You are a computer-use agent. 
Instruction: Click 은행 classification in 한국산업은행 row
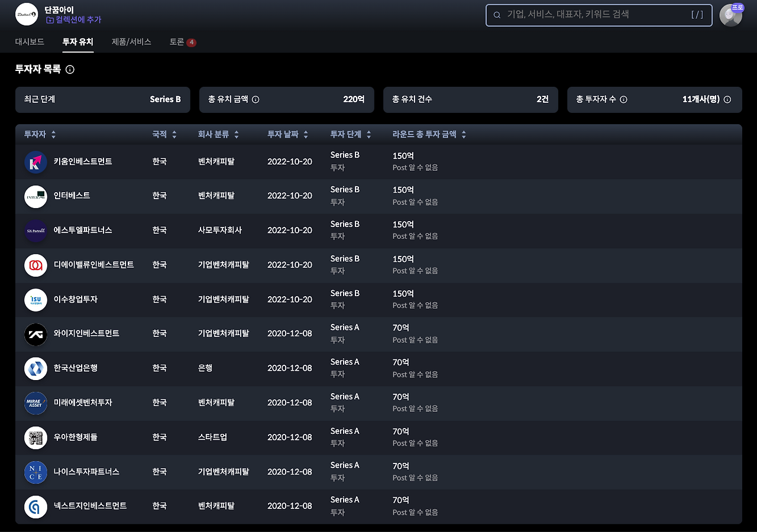(205, 368)
